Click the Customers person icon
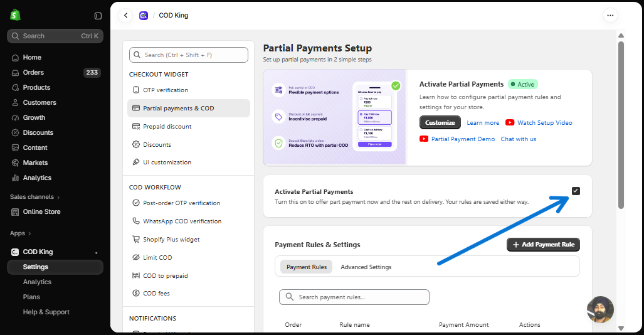The image size is (644, 335). (15, 103)
